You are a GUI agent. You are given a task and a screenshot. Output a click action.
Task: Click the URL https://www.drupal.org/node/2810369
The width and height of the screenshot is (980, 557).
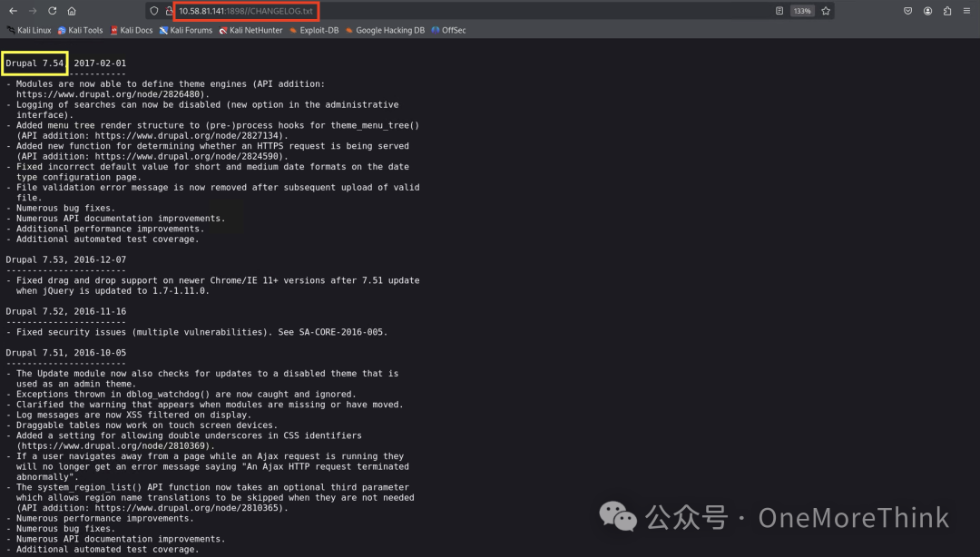pos(113,445)
